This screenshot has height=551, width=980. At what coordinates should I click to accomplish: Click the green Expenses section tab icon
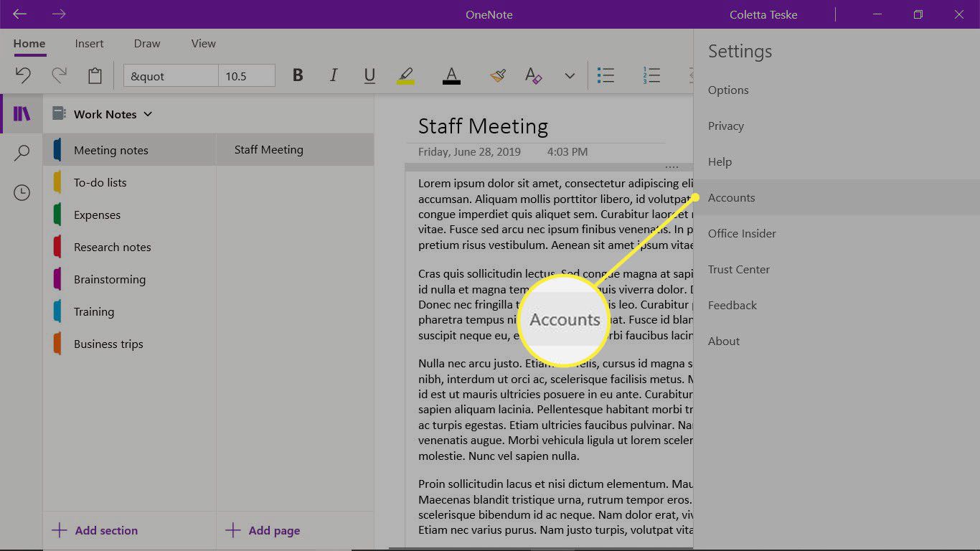[57, 215]
